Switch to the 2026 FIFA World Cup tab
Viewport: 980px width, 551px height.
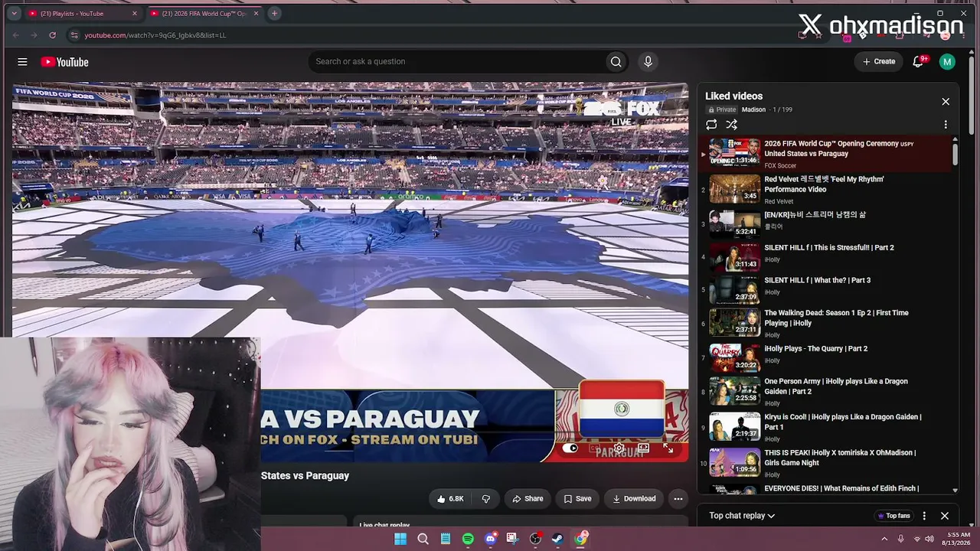(204, 13)
